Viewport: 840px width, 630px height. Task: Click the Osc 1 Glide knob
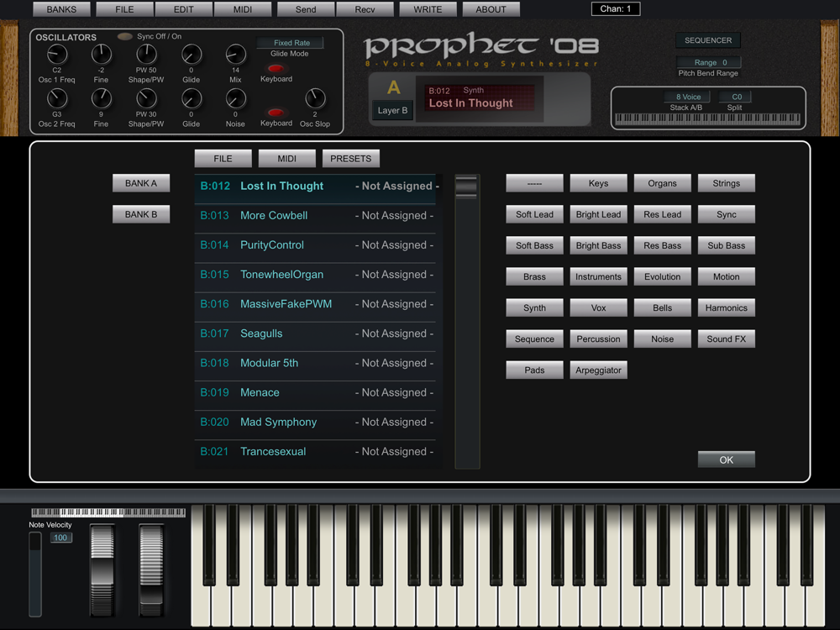192,54
